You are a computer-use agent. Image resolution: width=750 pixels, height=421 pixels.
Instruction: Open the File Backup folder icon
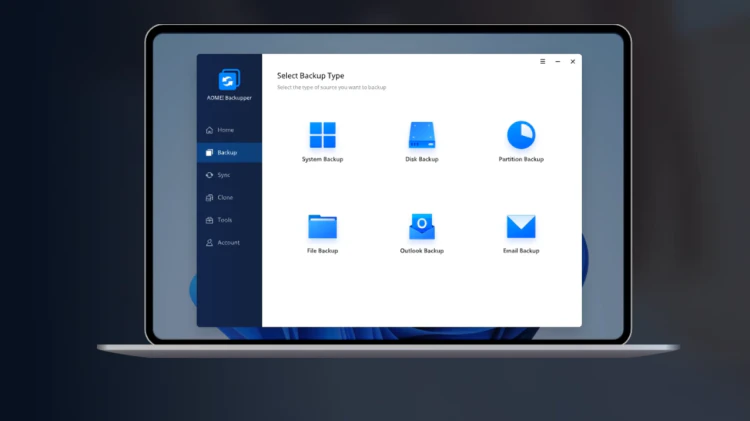(x=322, y=227)
